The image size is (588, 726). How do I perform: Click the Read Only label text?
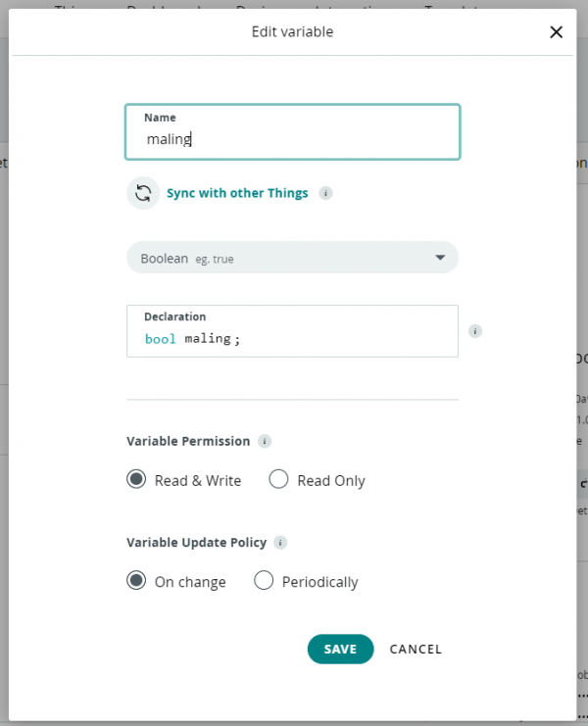331,481
